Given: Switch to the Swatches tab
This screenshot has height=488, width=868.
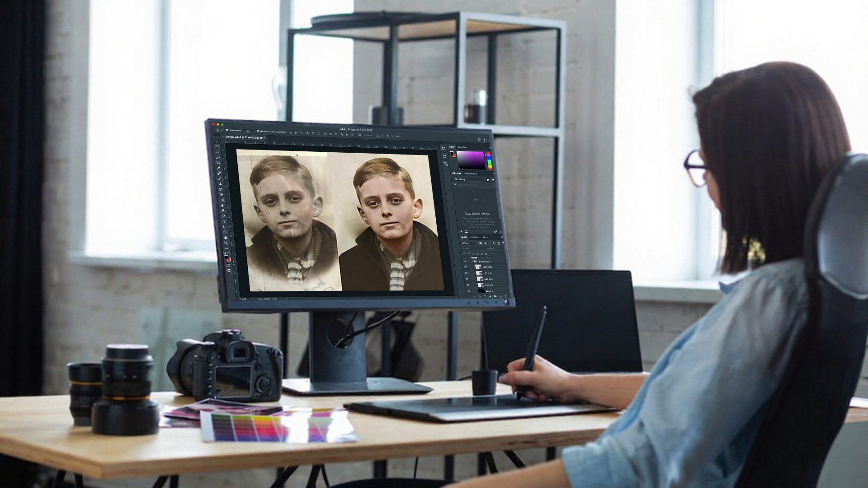Looking at the screenshot, I should click(x=462, y=147).
